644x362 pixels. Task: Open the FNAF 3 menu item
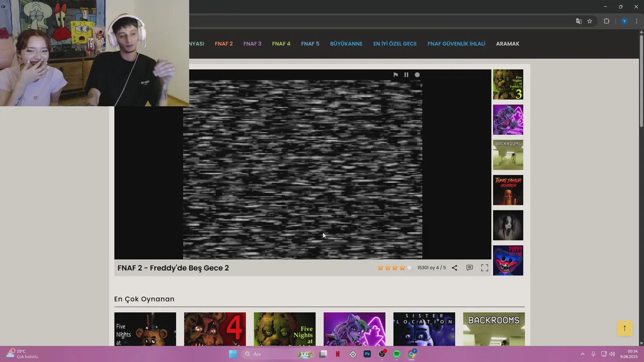click(x=253, y=44)
